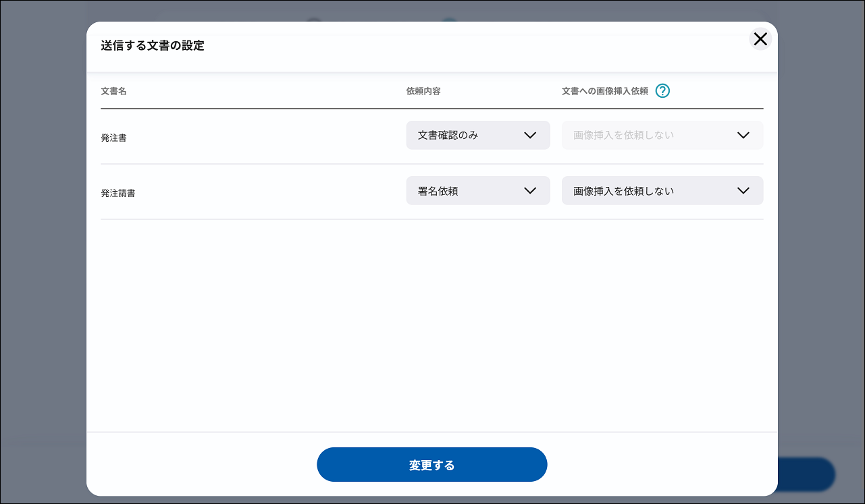
Task: Open 発注請書's 画像挿入を依頼しない dropdown
Action: coord(662,191)
